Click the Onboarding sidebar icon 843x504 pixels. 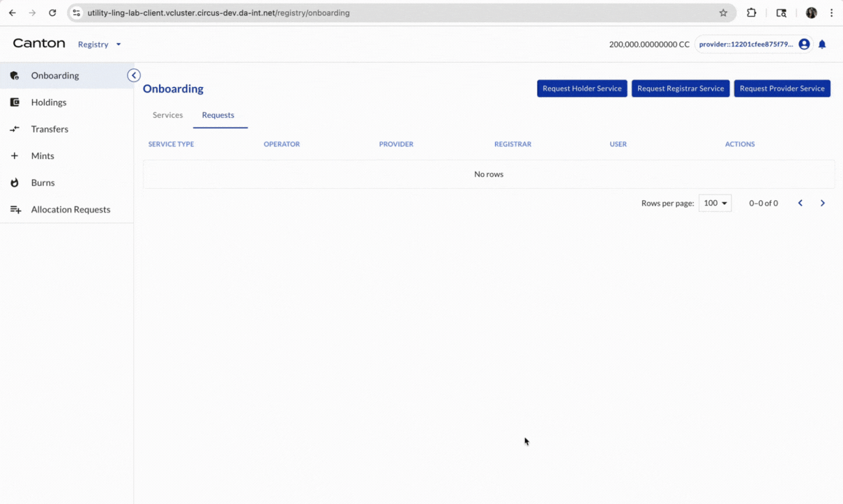(15, 75)
